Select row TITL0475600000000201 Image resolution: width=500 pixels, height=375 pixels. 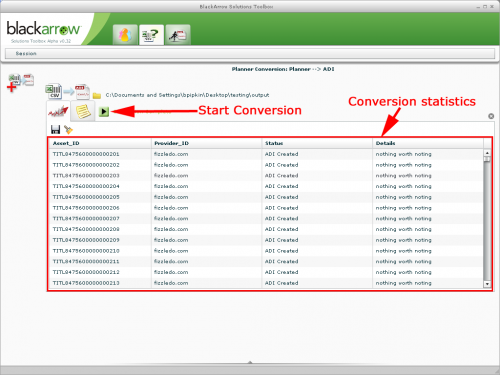click(x=266, y=154)
